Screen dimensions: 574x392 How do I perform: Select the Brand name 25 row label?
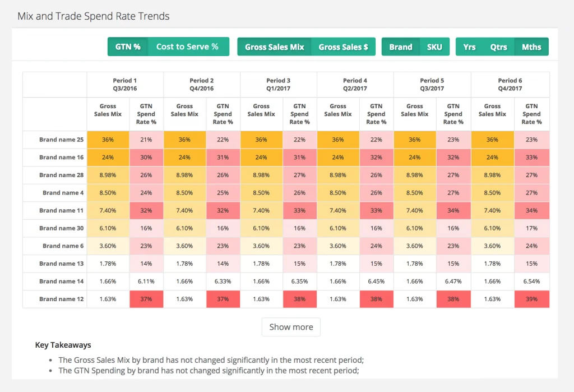coord(61,140)
